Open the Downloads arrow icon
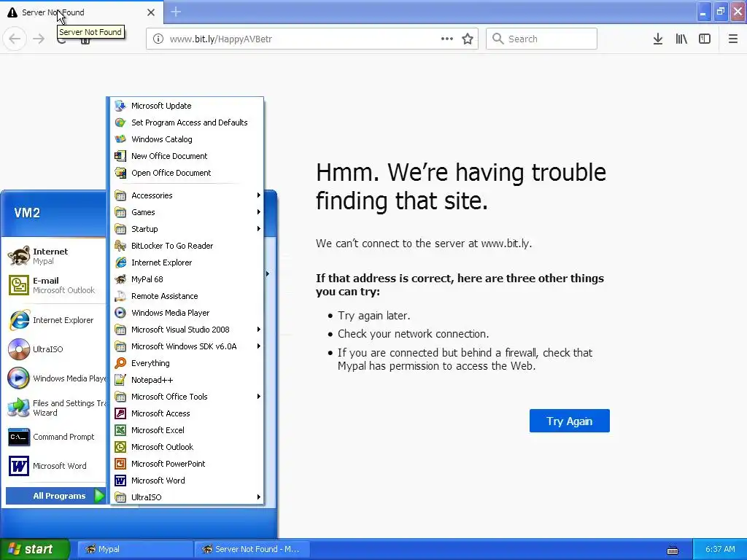 coord(658,39)
